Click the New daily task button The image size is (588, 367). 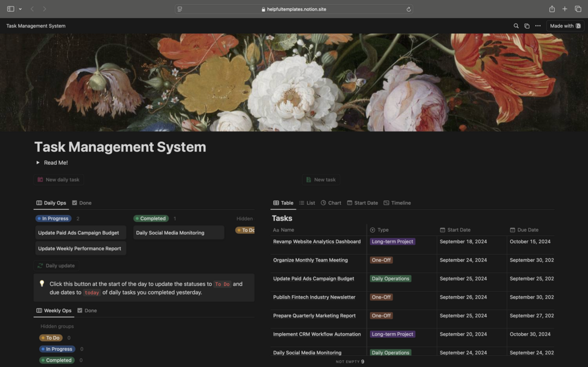tap(59, 180)
